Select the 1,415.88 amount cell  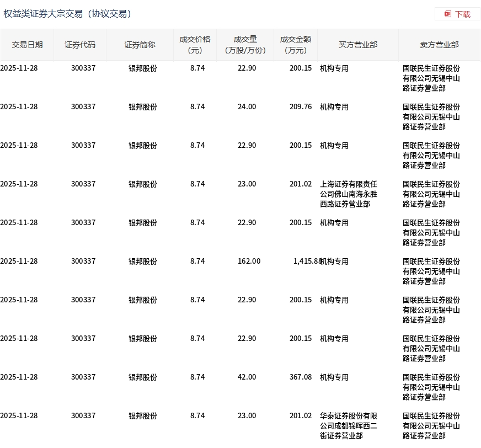[307, 261]
